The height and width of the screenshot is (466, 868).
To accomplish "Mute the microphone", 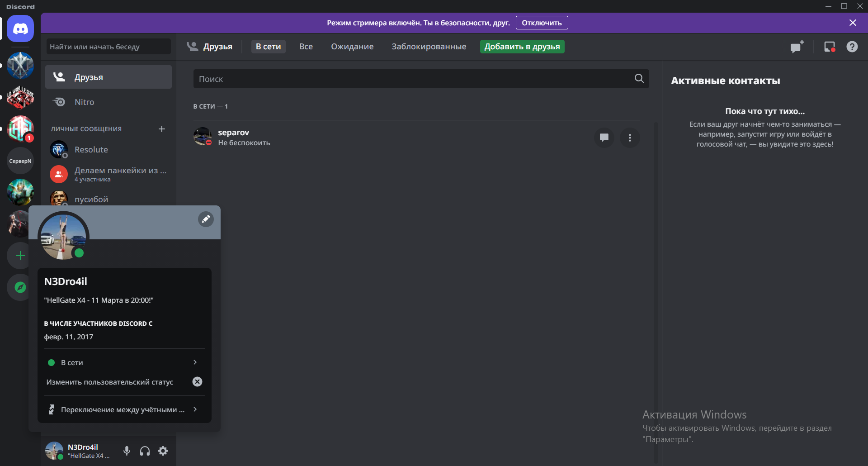I will click(x=127, y=451).
